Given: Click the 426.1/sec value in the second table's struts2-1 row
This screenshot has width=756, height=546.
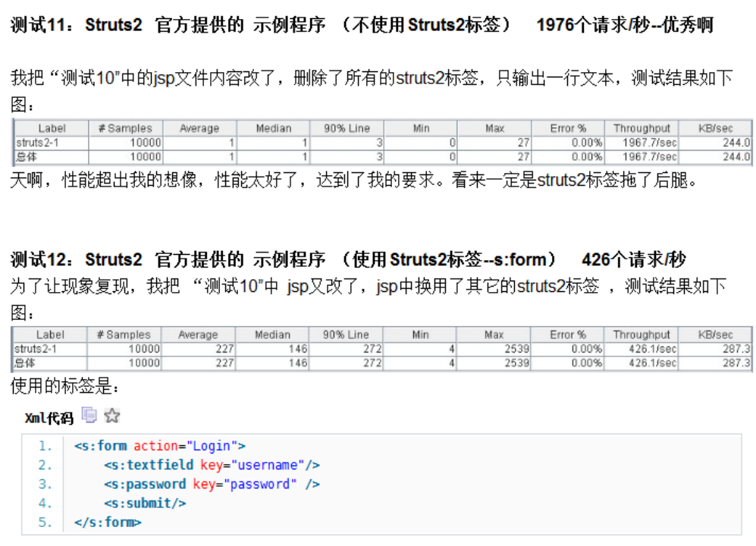Looking at the screenshot, I should [652, 349].
